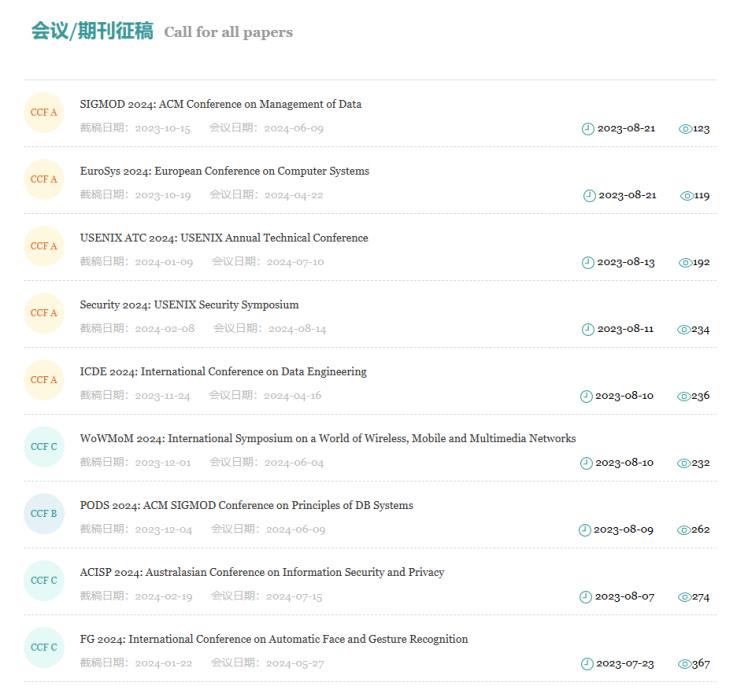Click the 会议/期刊征稿 section heading
This screenshot has height=690, width=737.
(x=92, y=31)
